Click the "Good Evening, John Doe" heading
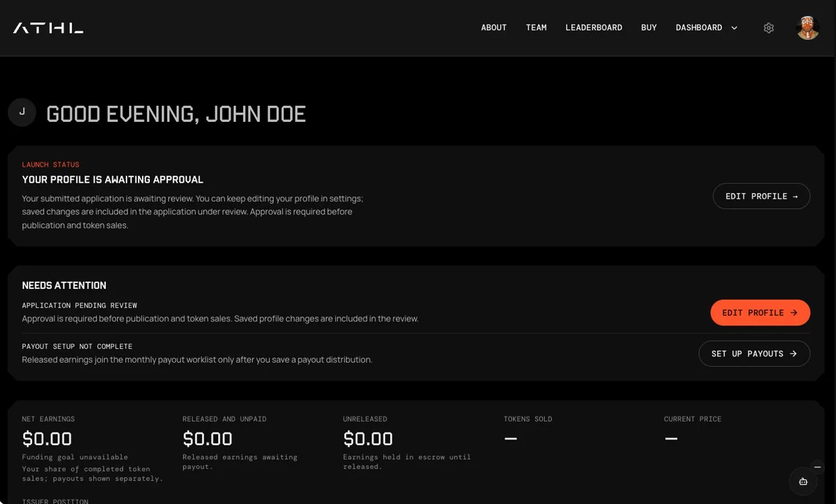The width and height of the screenshot is (836, 504). pyautogui.click(x=176, y=113)
